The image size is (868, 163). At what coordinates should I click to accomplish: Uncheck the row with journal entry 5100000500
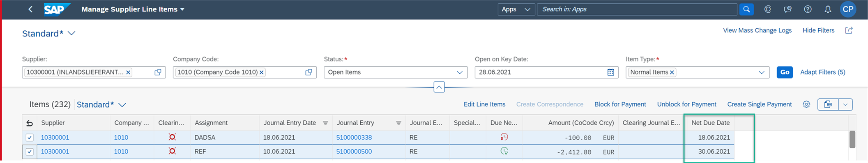tap(30, 152)
